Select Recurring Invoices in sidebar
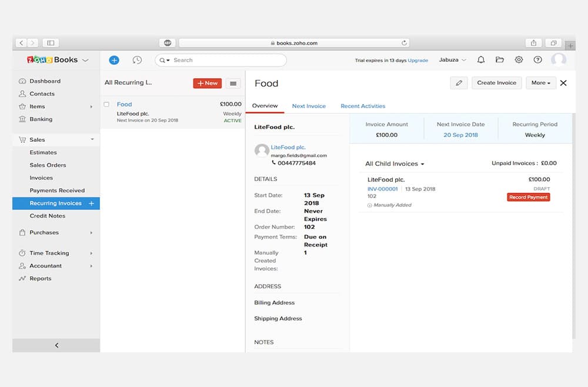This screenshot has height=387, width=588. click(x=55, y=203)
